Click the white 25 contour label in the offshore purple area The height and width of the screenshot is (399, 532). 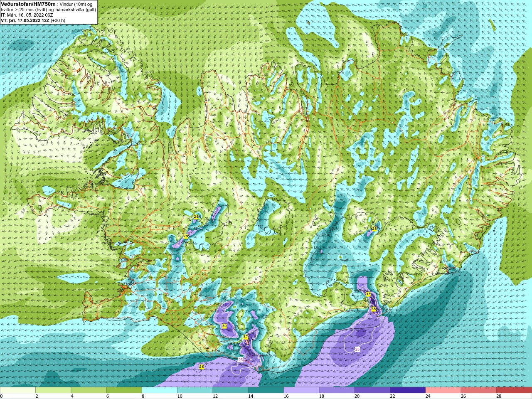coord(357,350)
